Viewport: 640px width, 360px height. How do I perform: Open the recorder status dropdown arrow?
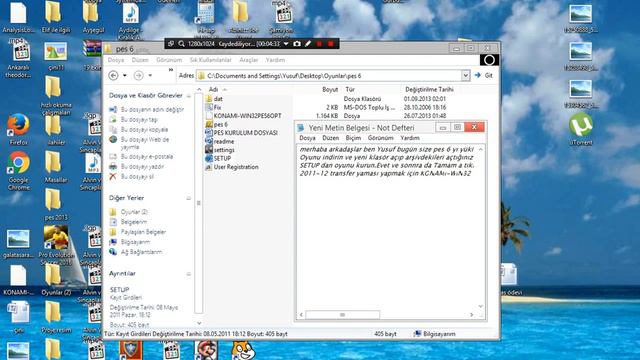[x=286, y=44]
